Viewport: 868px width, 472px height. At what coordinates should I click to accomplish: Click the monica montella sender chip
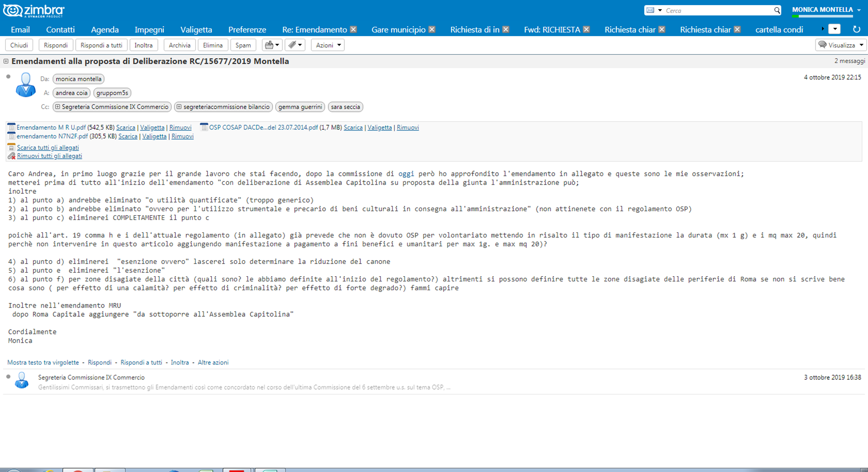(x=78, y=79)
